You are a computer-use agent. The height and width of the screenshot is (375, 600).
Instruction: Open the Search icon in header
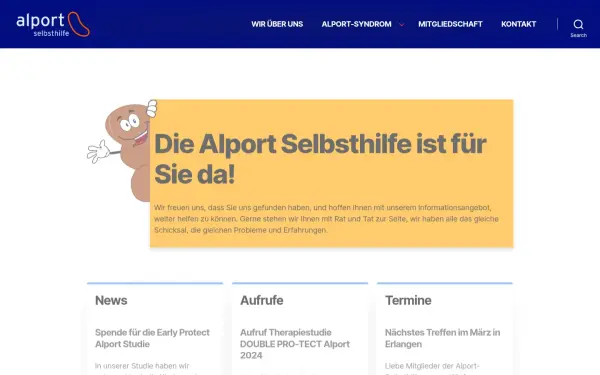578,28
